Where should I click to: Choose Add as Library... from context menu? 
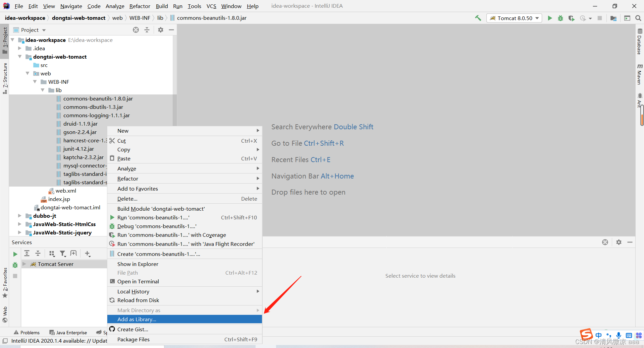tap(184, 319)
